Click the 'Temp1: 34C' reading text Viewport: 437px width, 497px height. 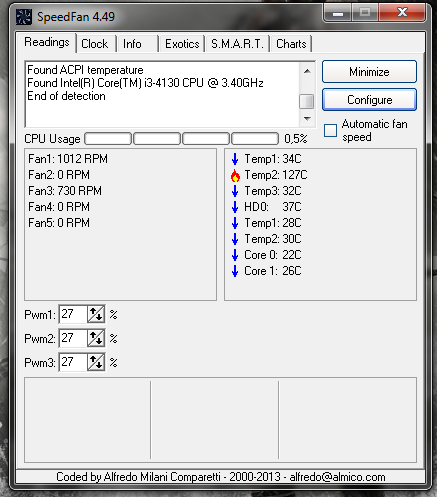point(273,159)
